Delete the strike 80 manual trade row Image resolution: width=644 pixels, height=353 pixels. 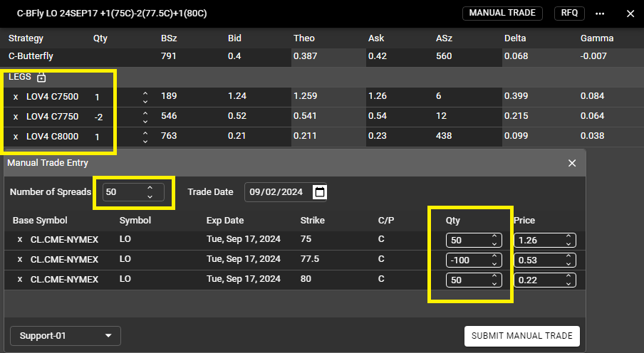click(x=20, y=280)
